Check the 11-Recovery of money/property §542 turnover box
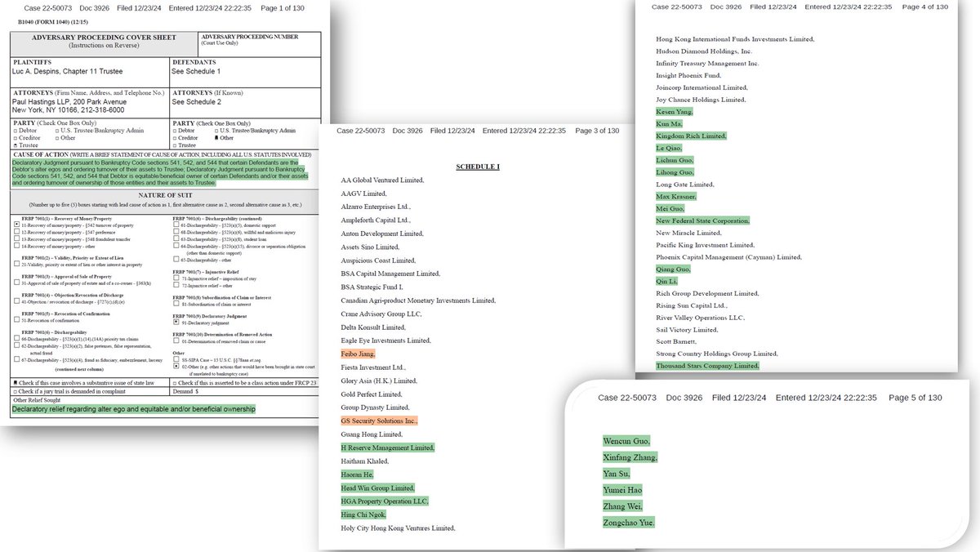 pos(16,225)
